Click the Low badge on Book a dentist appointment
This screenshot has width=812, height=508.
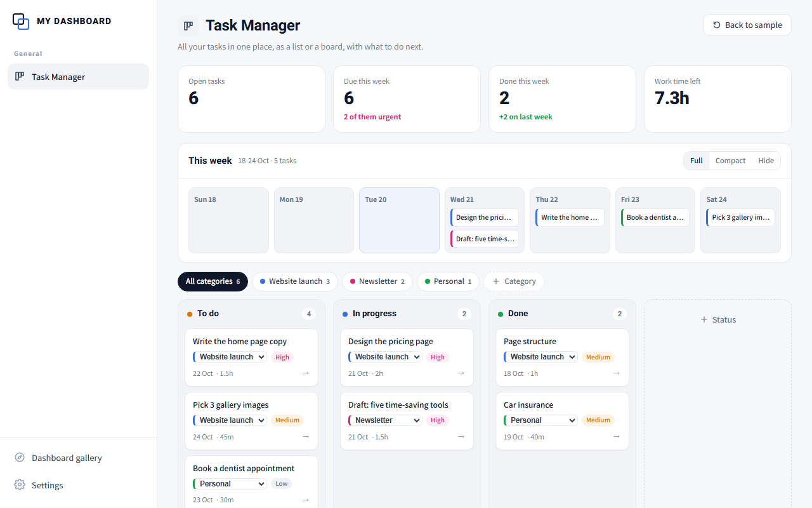(x=282, y=484)
